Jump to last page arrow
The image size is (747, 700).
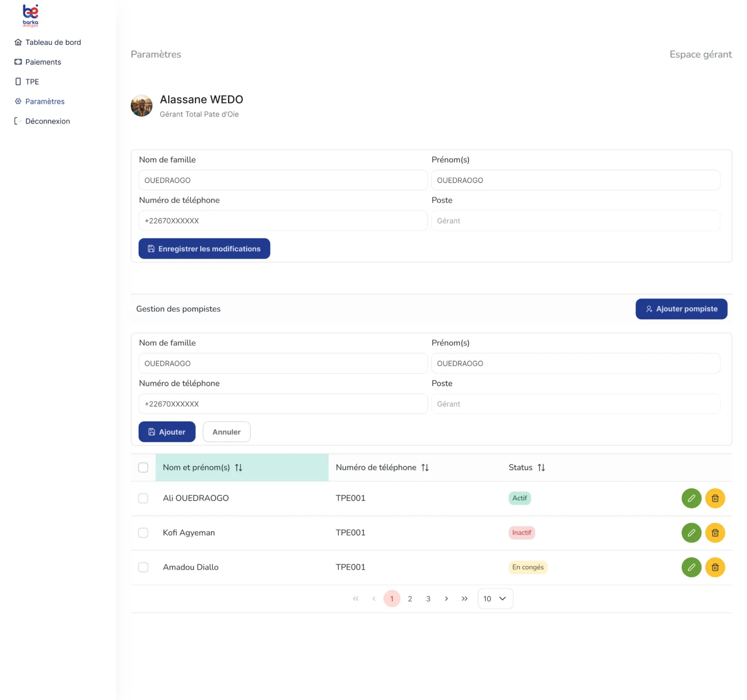[x=465, y=599]
